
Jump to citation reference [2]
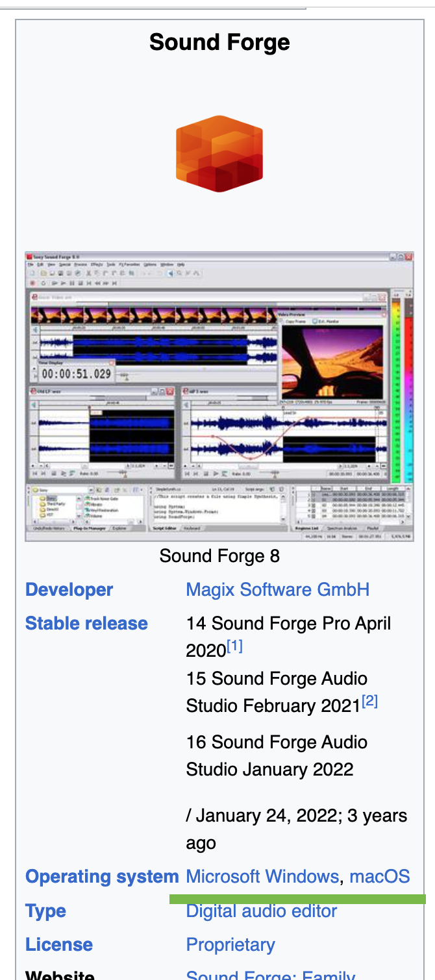(x=369, y=702)
